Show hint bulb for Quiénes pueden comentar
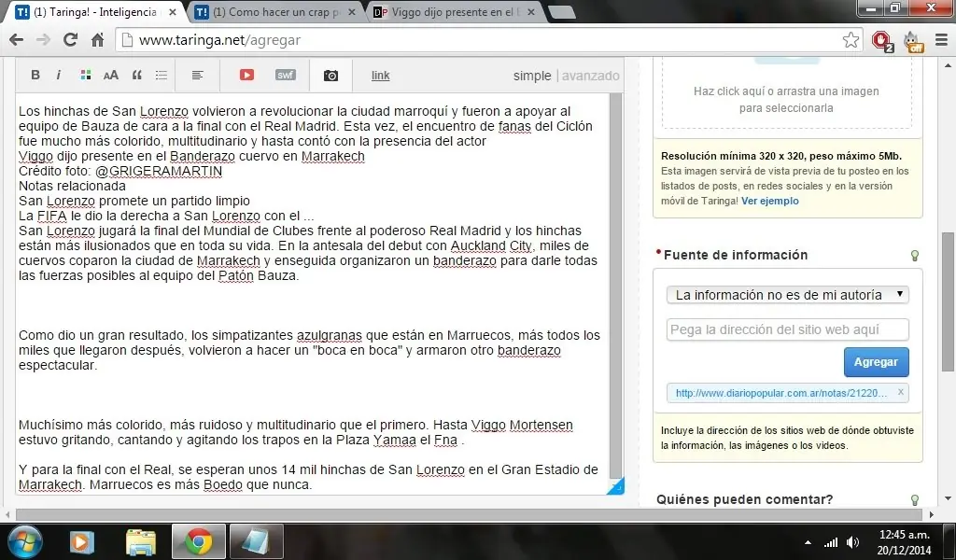This screenshot has height=560, width=956. [x=914, y=500]
